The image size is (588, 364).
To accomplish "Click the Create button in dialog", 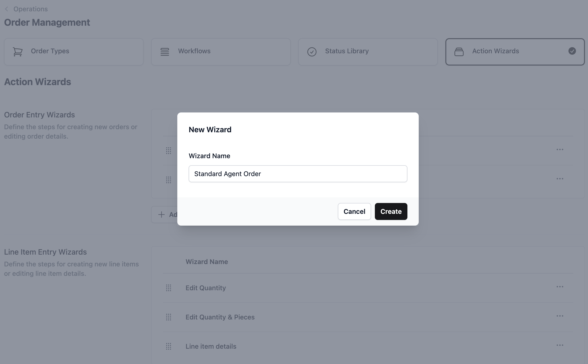I will click(x=391, y=211).
